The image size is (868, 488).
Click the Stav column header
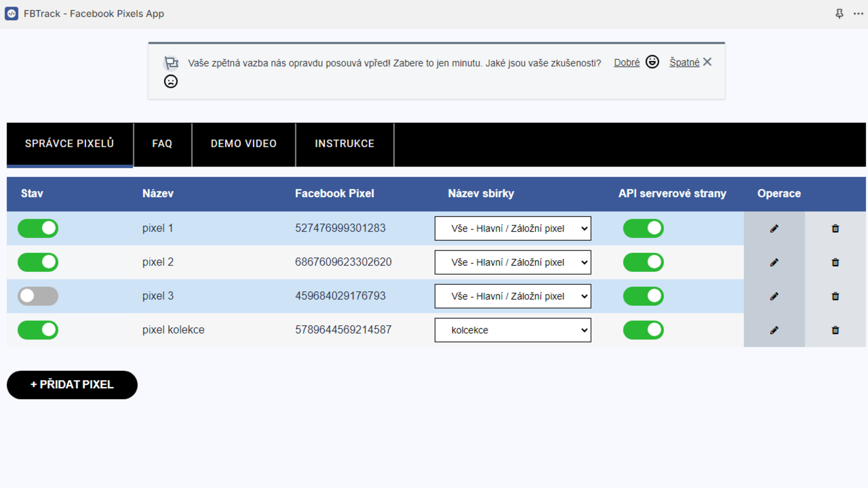point(32,194)
